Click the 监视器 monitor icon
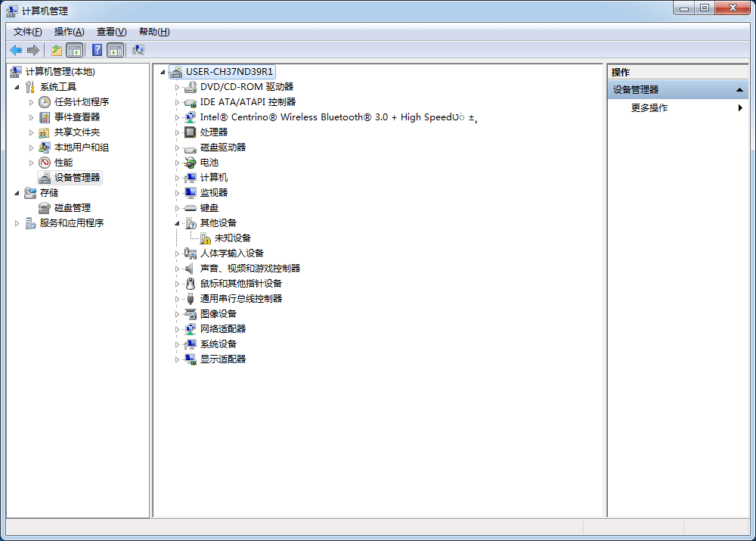The width and height of the screenshot is (756, 541). pyautogui.click(x=191, y=193)
